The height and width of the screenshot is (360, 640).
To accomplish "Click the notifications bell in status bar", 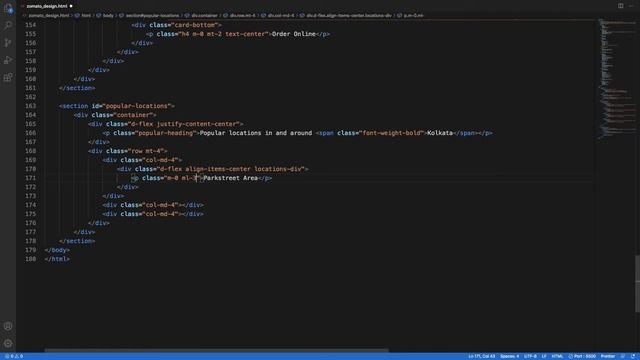I will (x=633, y=356).
